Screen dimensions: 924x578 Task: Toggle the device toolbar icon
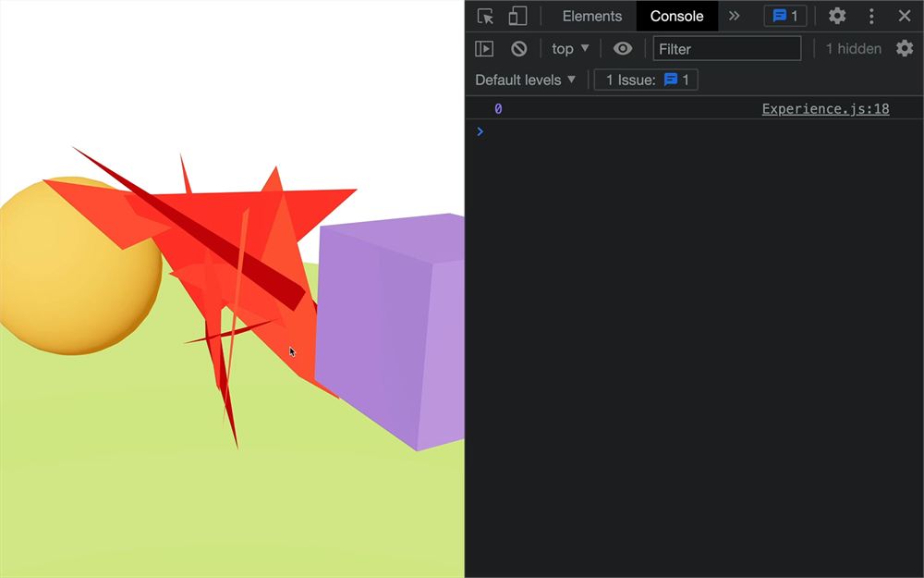(x=517, y=16)
